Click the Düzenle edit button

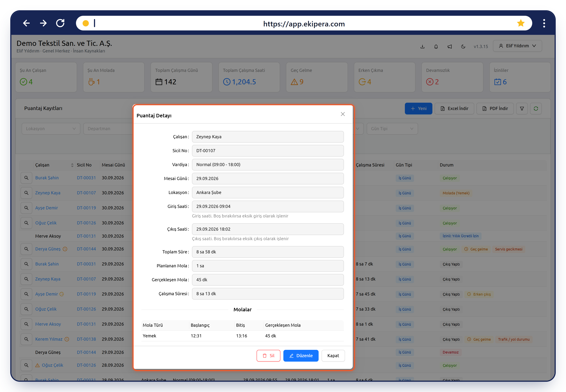(301, 356)
